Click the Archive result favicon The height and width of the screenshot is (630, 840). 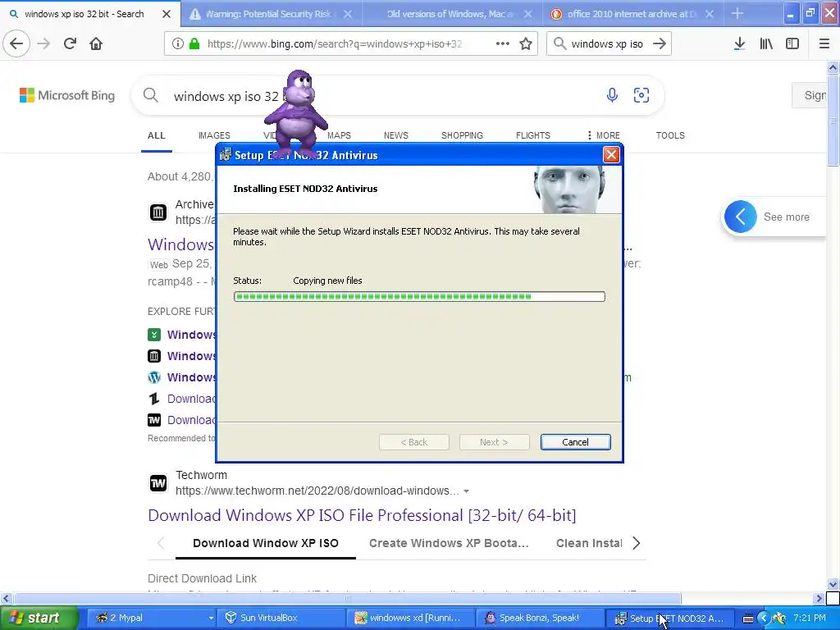point(158,212)
